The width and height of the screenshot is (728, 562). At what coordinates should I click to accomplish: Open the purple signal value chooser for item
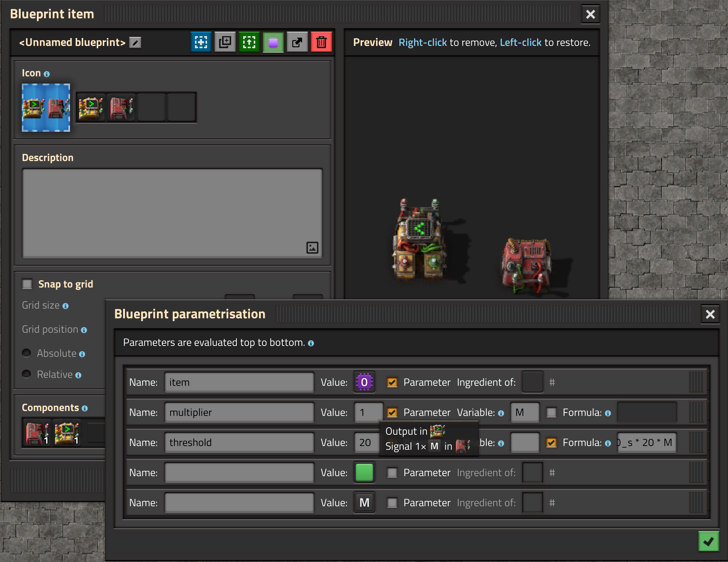pos(364,382)
